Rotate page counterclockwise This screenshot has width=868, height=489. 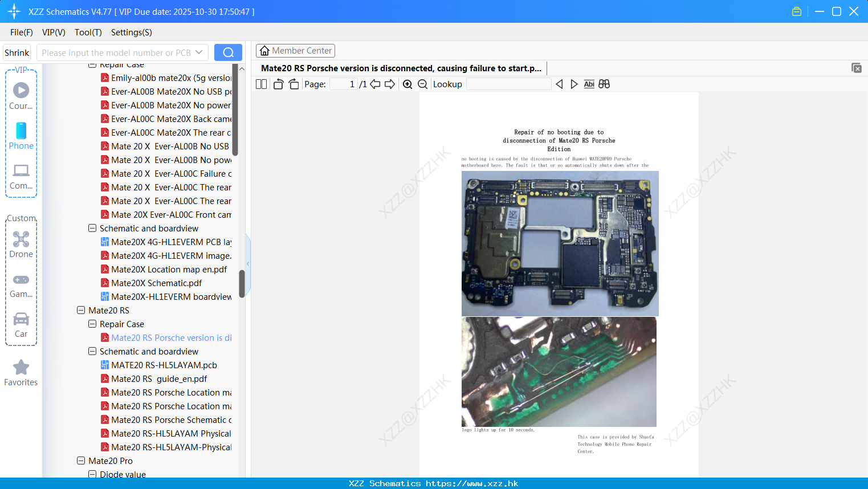[x=279, y=84]
